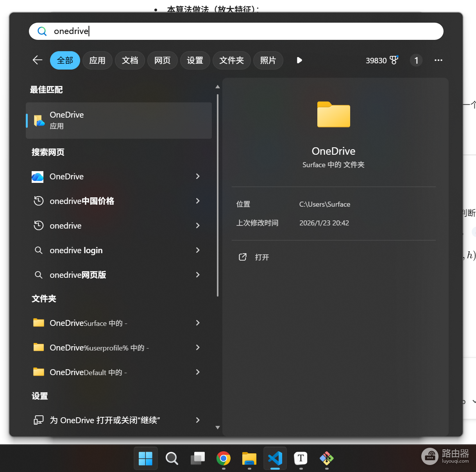Click the 39830 points number

point(376,61)
